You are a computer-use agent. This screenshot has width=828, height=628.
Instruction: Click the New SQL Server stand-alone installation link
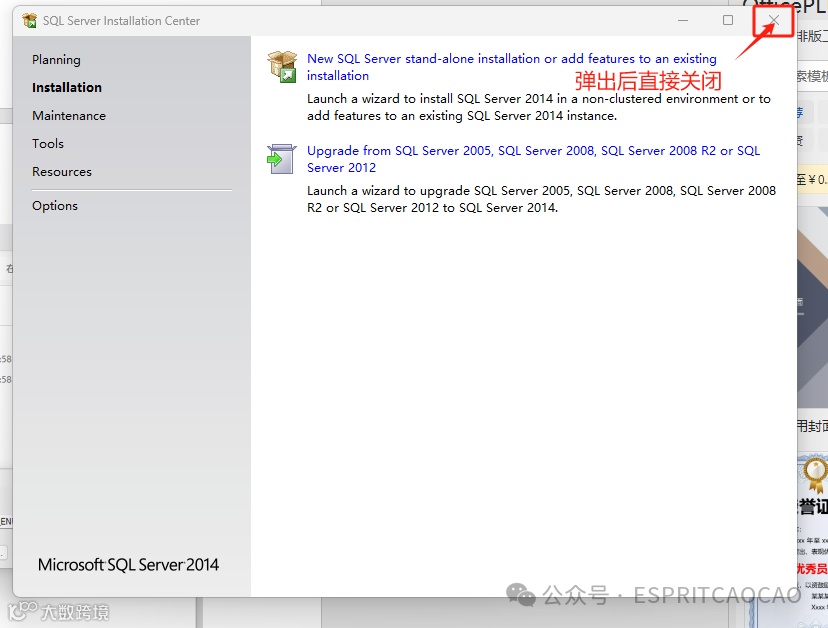[x=512, y=67]
